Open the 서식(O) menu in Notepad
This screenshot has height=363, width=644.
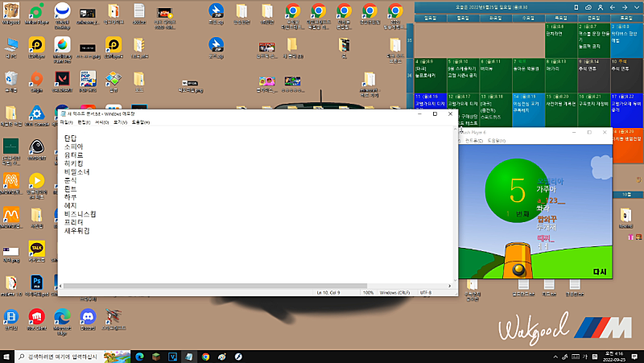(102, 122)
